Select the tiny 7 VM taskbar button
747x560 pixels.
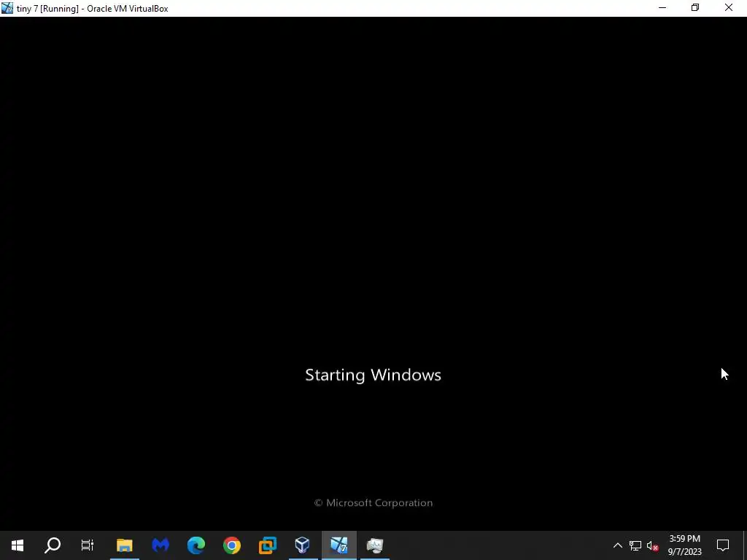[x=338, y=545]
